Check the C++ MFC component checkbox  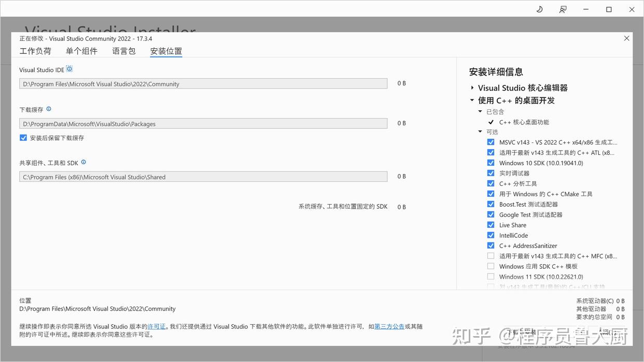click(x=491, y=256)
